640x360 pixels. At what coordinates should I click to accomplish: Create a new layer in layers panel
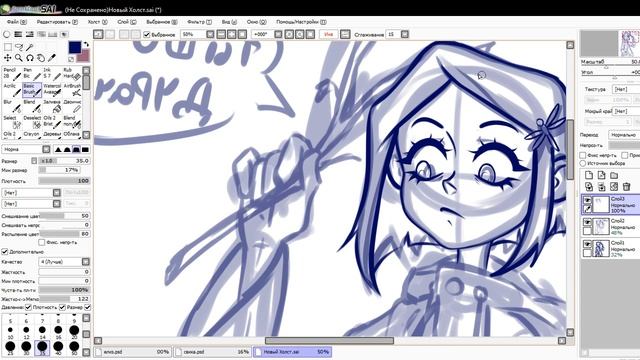[x=589, y=175]
